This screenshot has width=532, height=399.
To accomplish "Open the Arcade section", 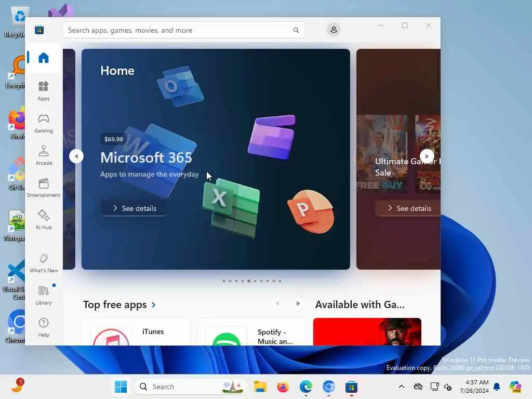I will (x=44, y=155).
